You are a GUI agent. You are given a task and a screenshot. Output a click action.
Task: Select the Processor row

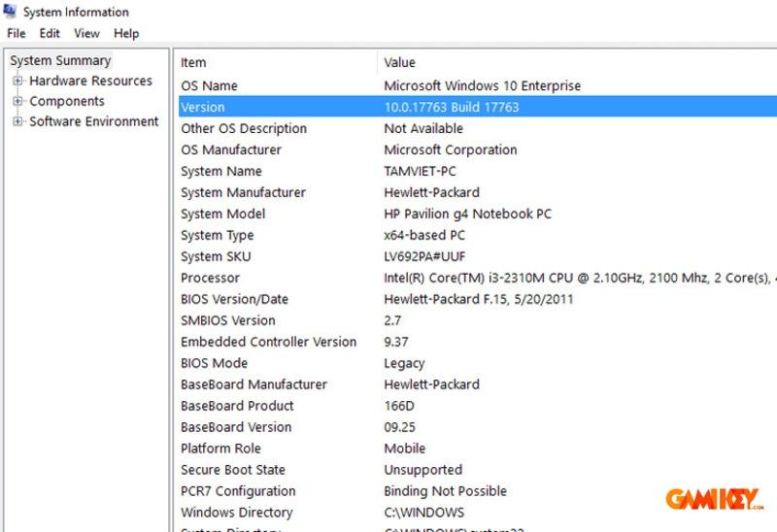[478, 278]
